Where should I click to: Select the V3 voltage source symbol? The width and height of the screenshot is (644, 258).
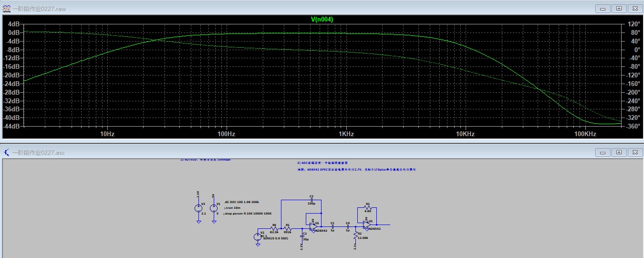coord(198,208)
